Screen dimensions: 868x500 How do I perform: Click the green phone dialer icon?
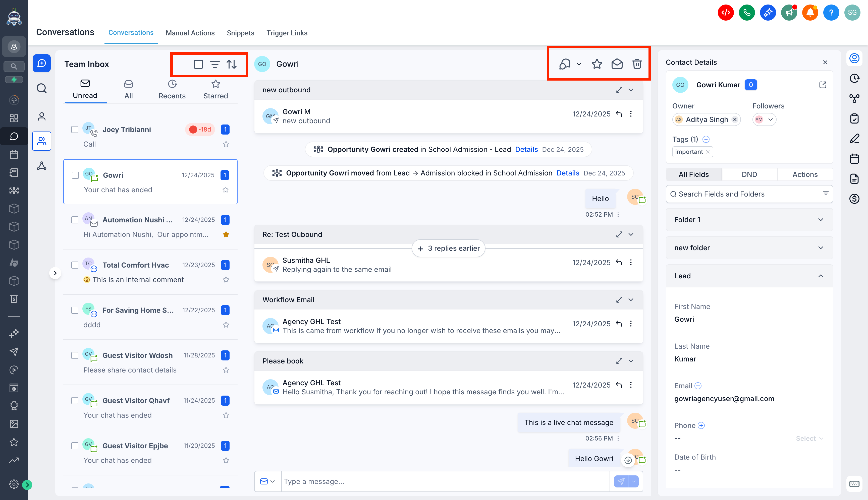747,13
